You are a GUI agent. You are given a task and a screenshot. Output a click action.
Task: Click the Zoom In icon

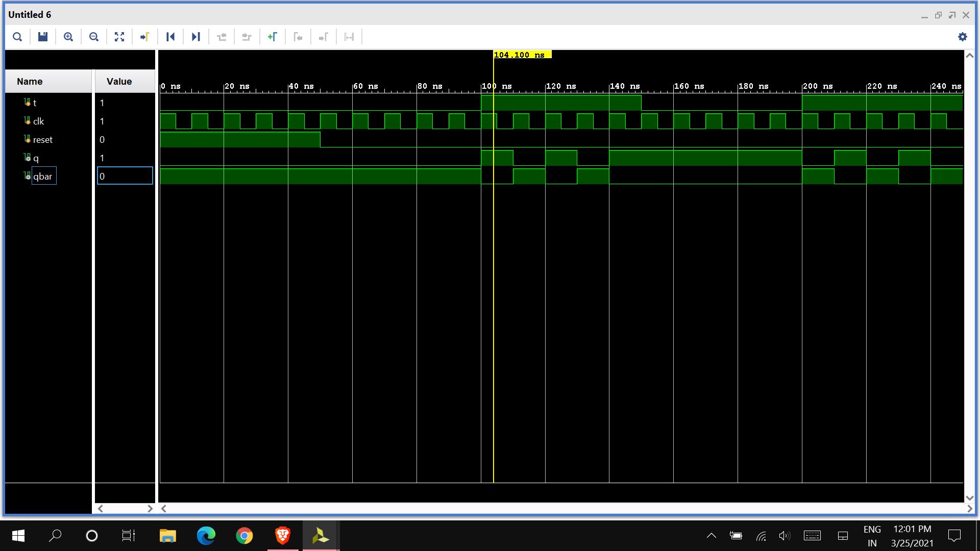click(x=68, y=37)
